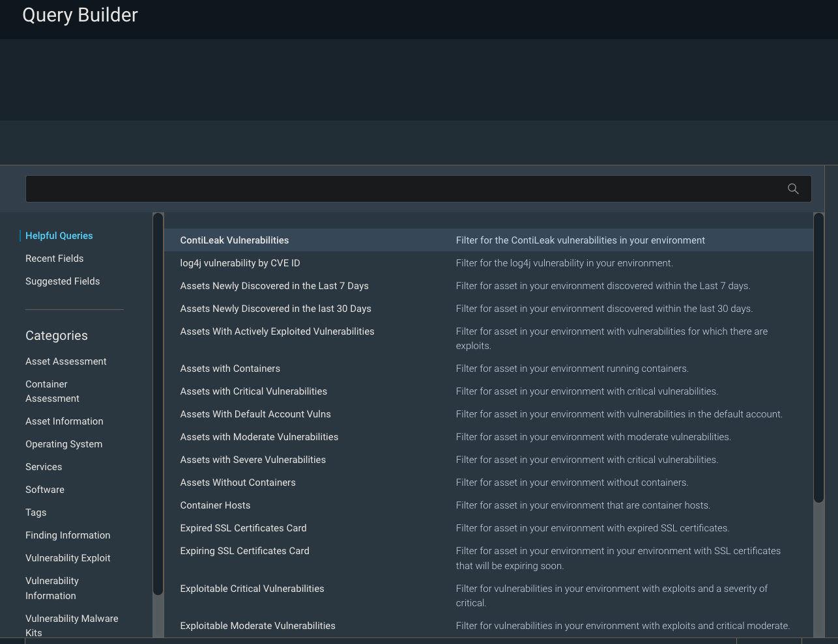Open the Container Assessment category
Viewport: 838px width, 644px height.
tap(52, 391)
